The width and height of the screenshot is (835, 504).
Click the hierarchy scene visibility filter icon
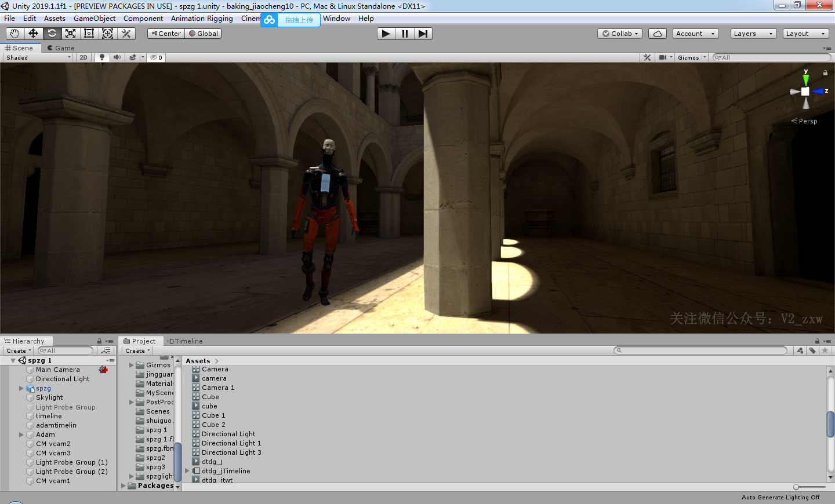[106, 350]
